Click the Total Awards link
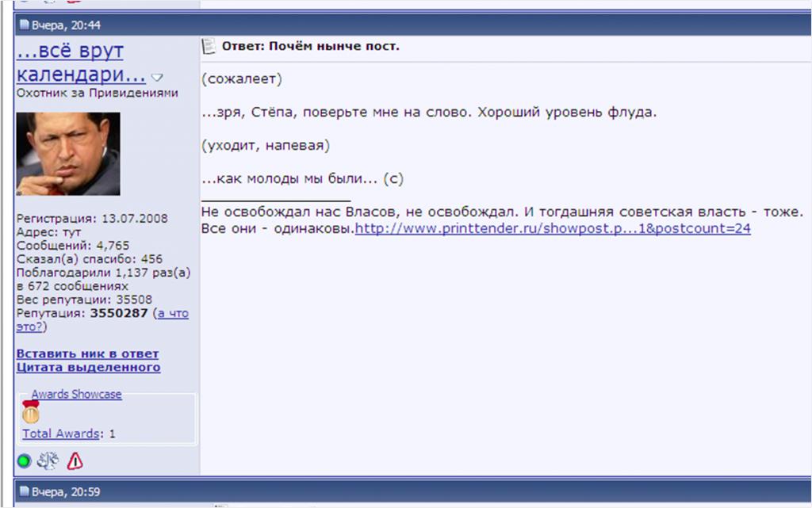This screenshot has height=508, width=812. point(61,434)
